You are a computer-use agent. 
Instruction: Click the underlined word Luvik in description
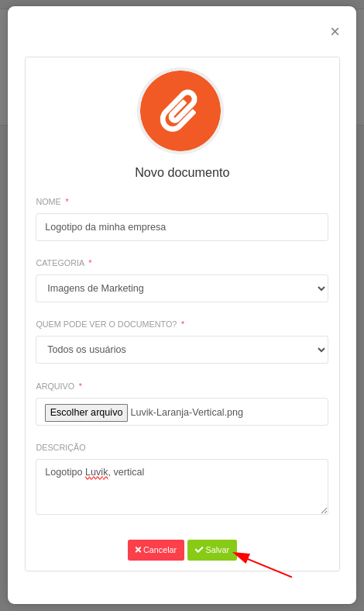(97, 472)
